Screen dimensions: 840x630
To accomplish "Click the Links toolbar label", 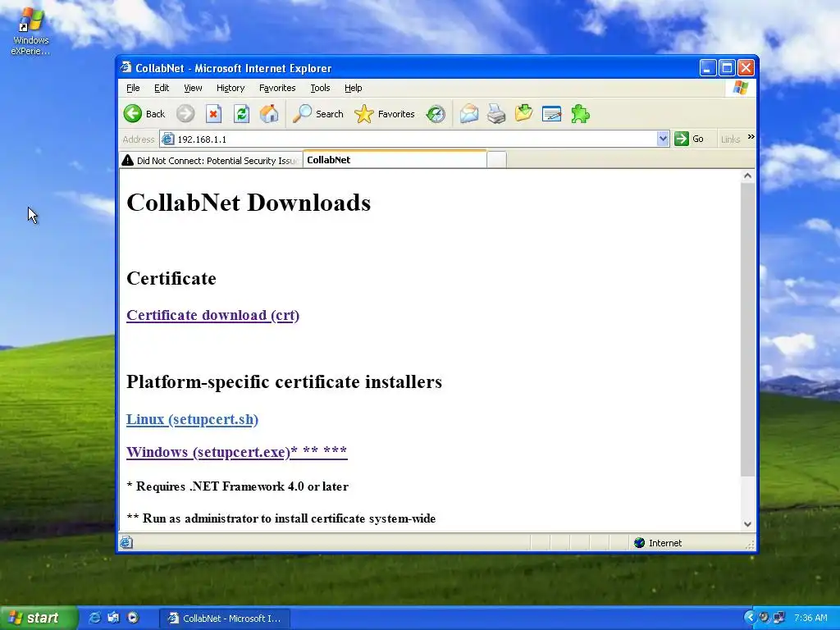I will (x=730, y=139).
